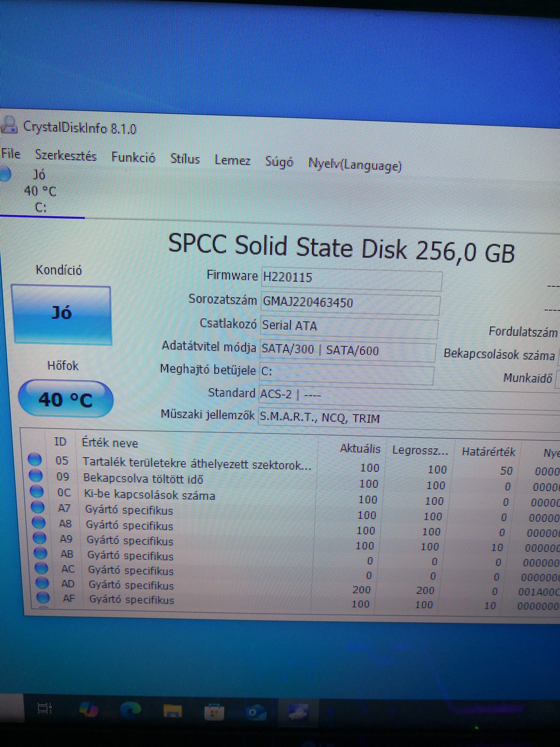Click the status circle icon for attribute AF
Image resolution: width=560 pixels, height=747 pixels.
click(x=43, y=597)
